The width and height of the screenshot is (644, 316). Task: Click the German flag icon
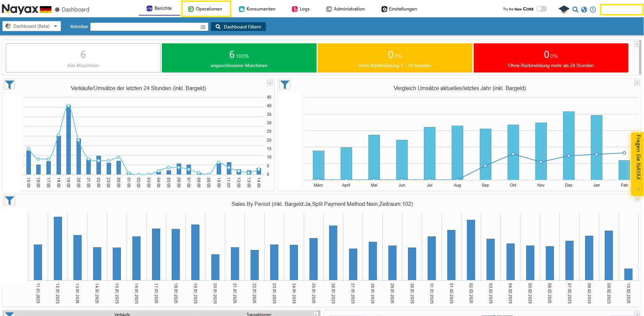click(46, 9)
